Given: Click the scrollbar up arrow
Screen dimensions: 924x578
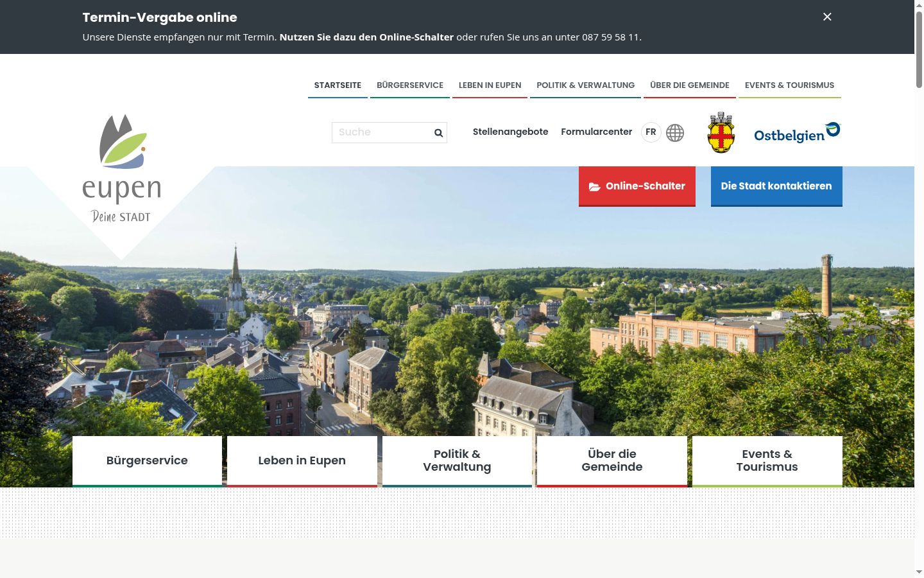Looking at the screenshot, I should tap(919, 4).
